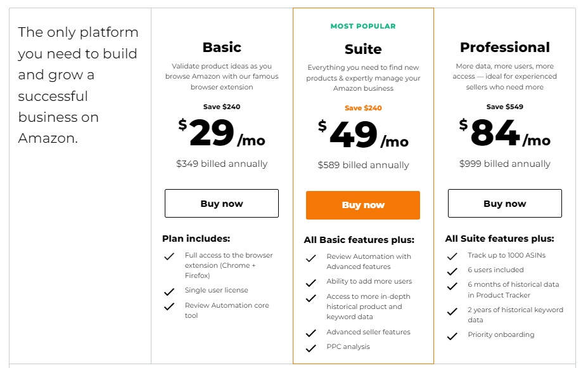The width and height of the screenshot is (588, 368).
Task: Click Buy now under Basic plan
Action: click(x=222, y=204)
